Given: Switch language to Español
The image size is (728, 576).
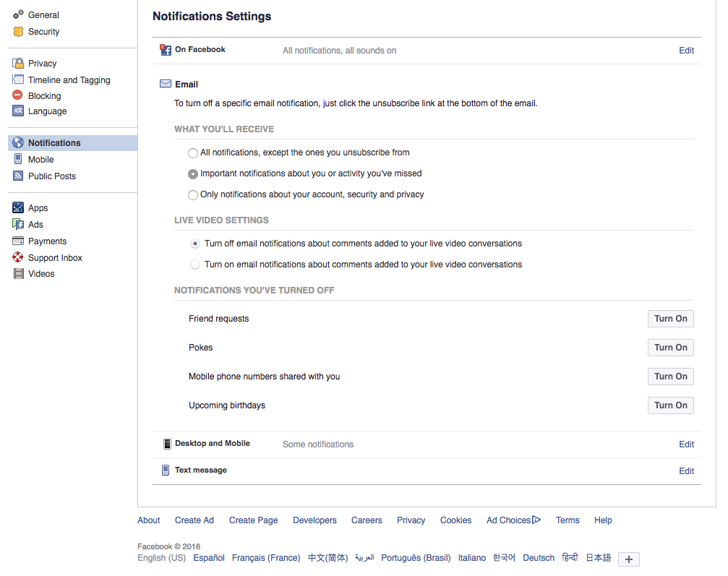Looking at the screenshot, I should tap(209, 558).
